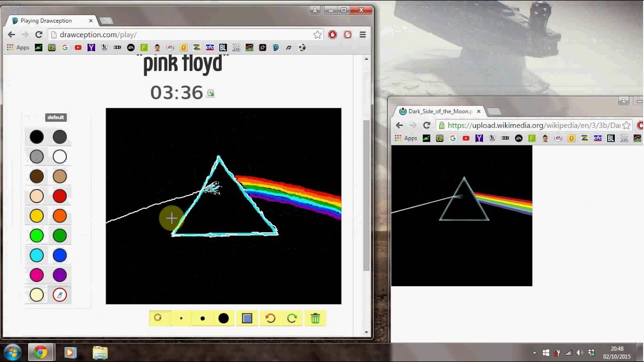Open the soccer ball bookmark in Drawception window
Screen dimensions: 644x362
pos(302,48)
